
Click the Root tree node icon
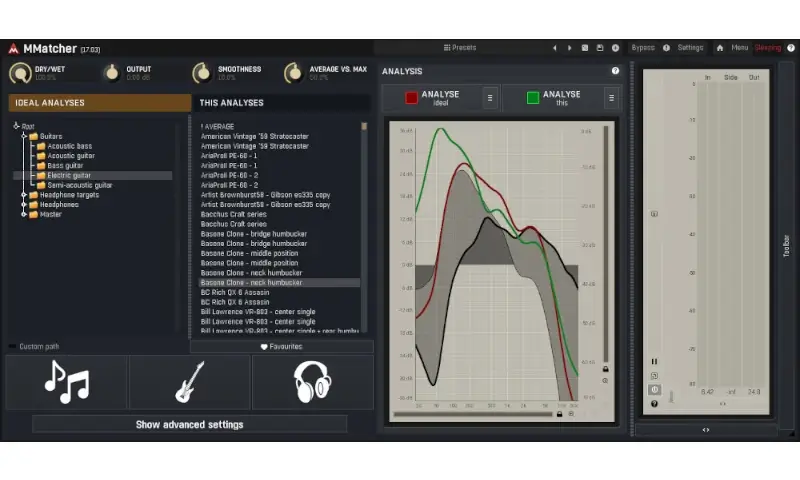click(16, 125)
